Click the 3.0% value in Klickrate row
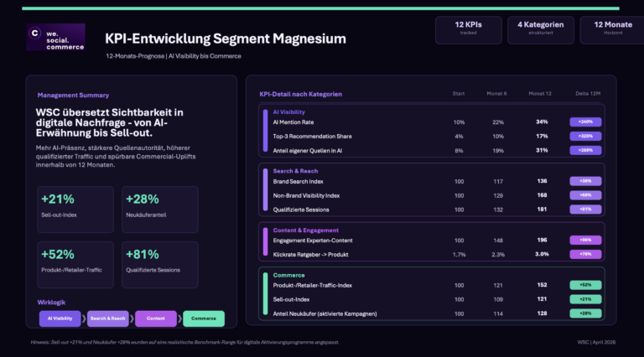644x357 pixels. [542, 254]
